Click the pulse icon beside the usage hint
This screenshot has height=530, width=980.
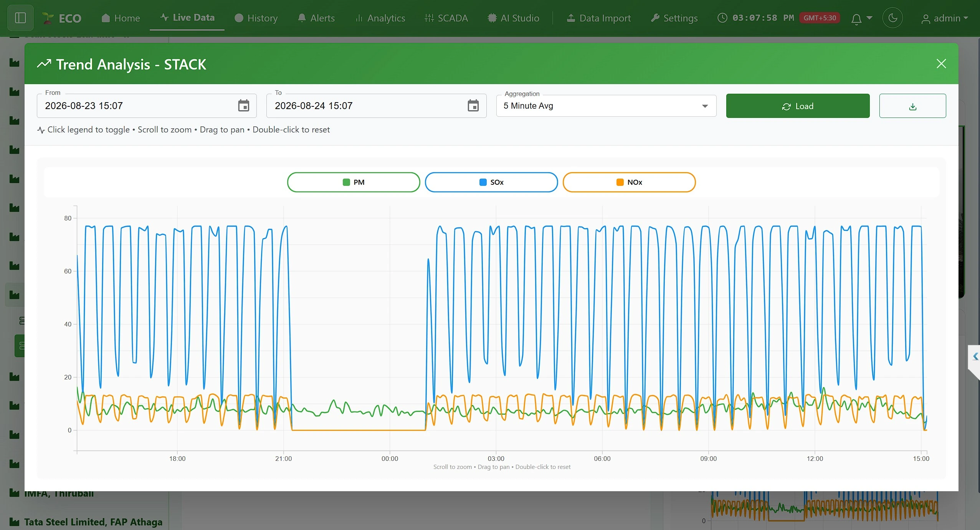coord(41,130)
